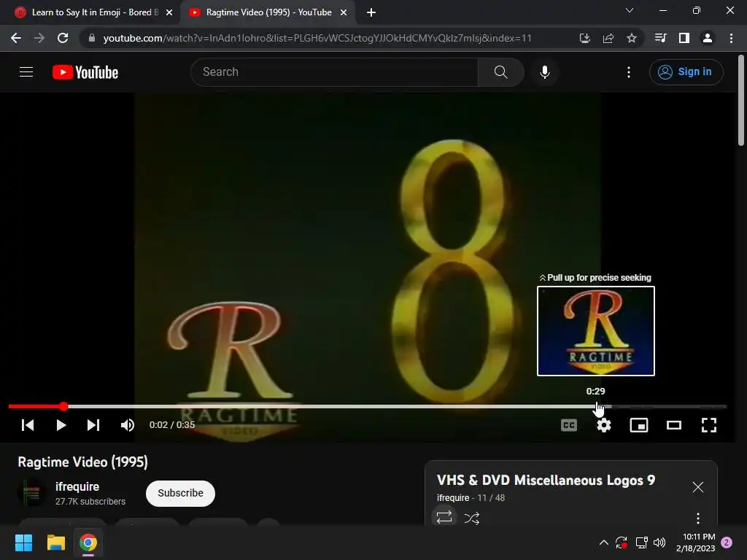Open VHS & DVD Miscellaneous Logos 9 playlist
747x560 pixels.
tap(546, 480)
